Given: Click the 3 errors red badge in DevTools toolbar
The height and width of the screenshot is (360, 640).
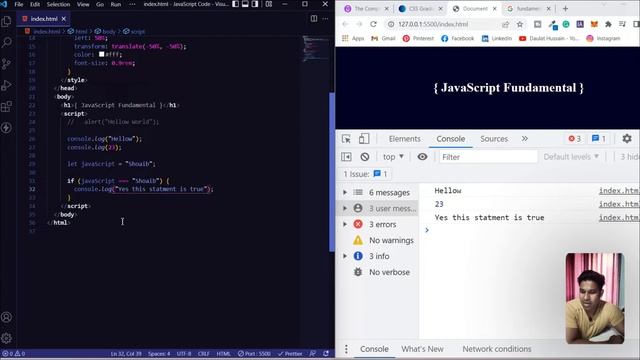Looking at the screenshot, I should (575, 139).
